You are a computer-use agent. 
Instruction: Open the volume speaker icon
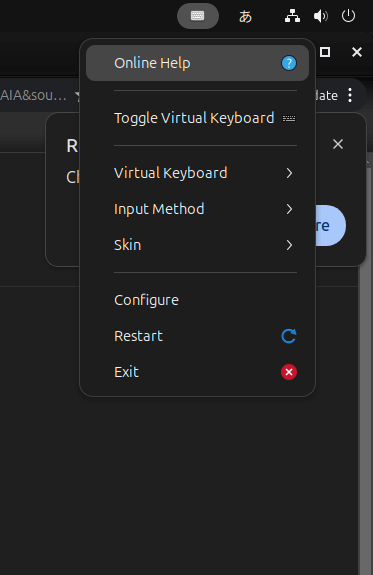(321, 16)
